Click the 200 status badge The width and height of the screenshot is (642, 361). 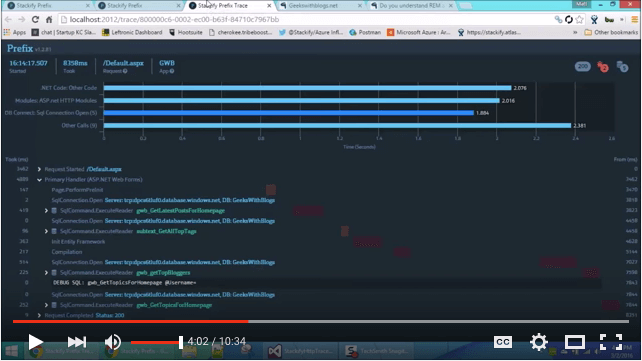[582, 66]
